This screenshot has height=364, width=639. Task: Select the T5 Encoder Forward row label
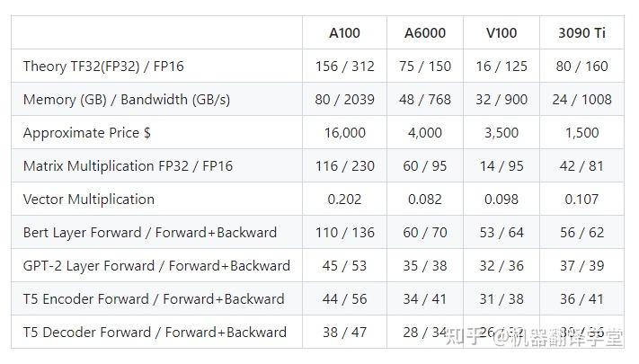(x=154, y=299)
